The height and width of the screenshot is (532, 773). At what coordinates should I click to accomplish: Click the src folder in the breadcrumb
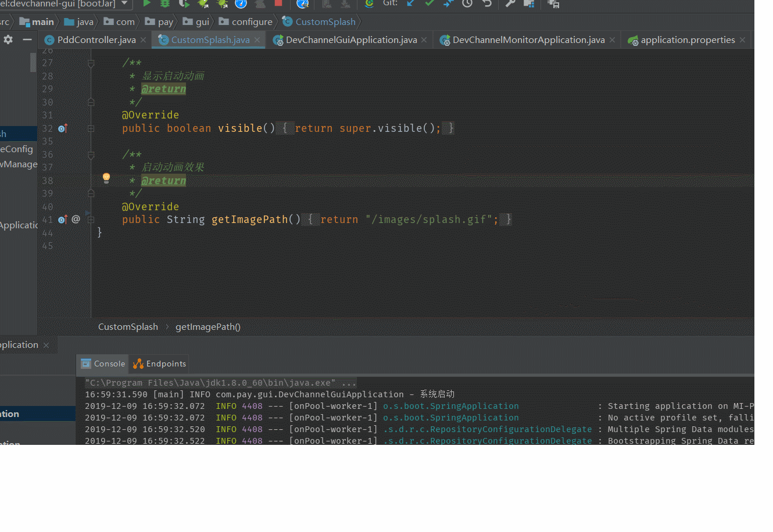[x=5, y=22]
